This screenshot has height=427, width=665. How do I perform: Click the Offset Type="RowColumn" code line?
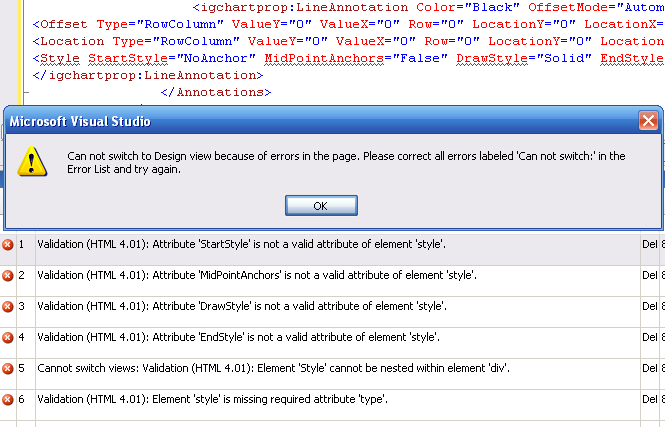click(x=348, y=24)
